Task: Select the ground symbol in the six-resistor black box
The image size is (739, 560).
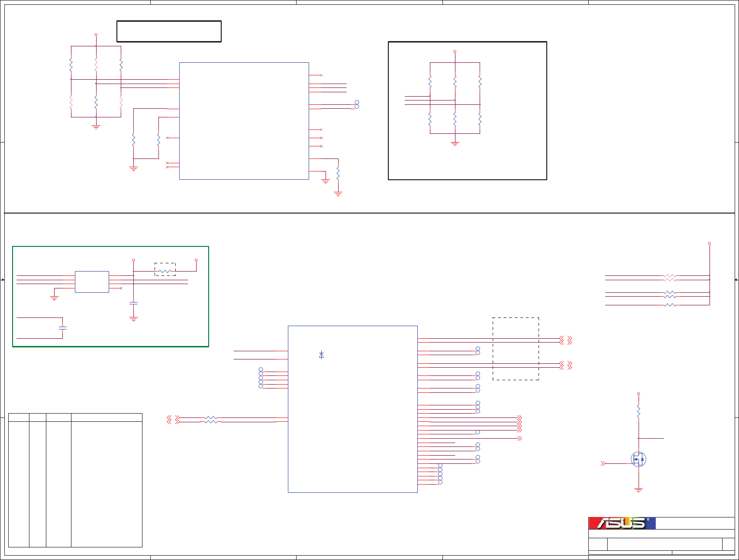Action: click(455, 143)
